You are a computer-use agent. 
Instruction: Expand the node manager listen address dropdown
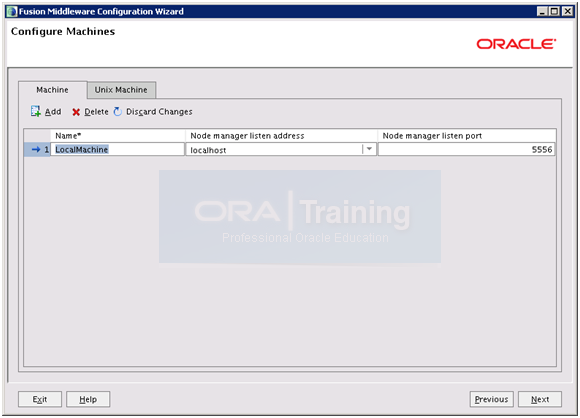tap(369, 149)
